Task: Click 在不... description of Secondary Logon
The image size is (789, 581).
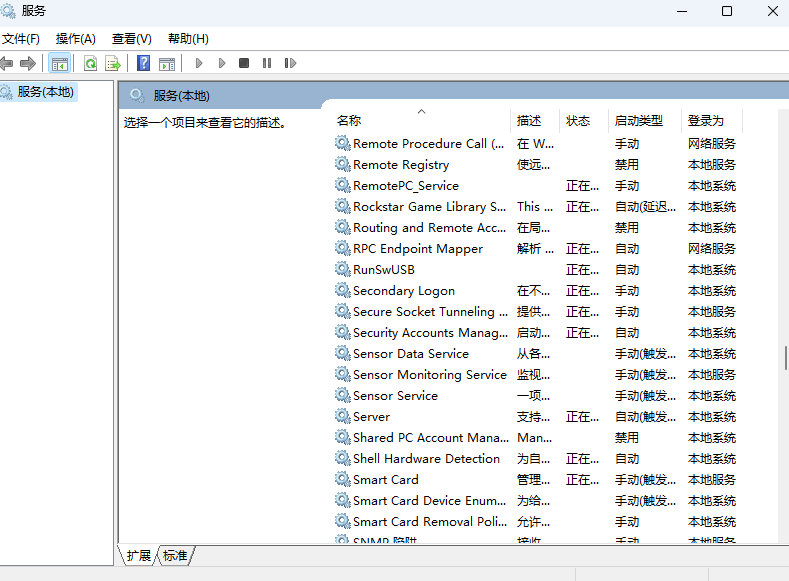Action: 533,291
